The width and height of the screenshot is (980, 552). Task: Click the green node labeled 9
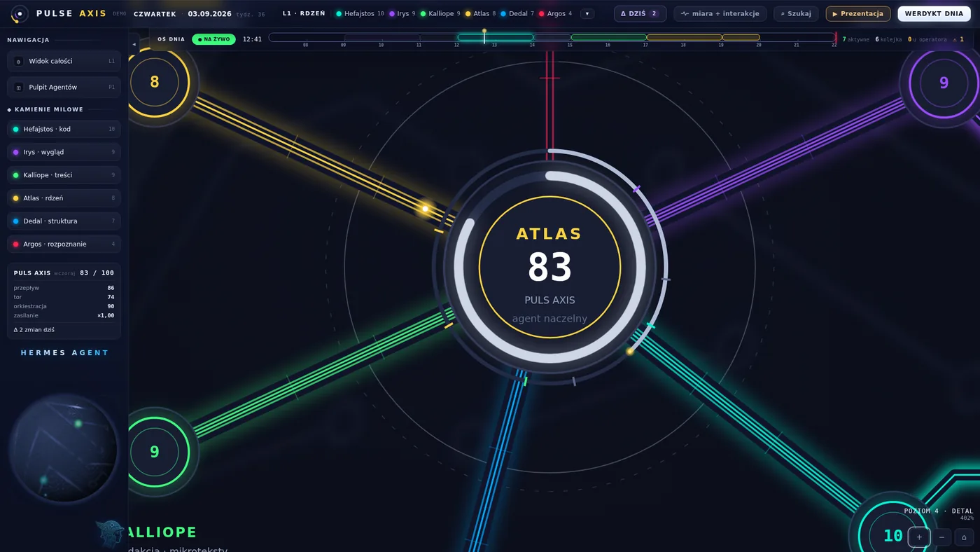[x=155, y=452]
